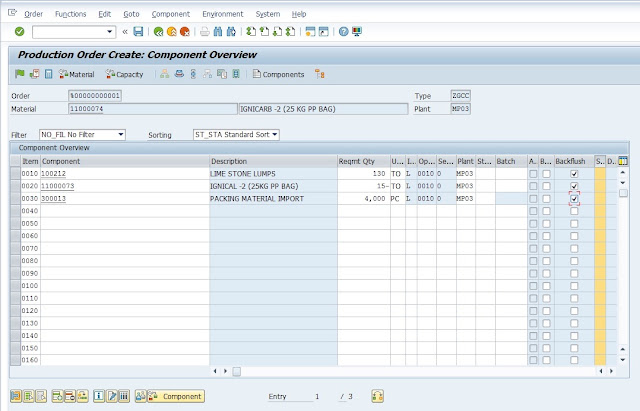Click the table vertical scrollbar thumb
Image resolution: width=640 pixels, height=411 pixels.
623,193
